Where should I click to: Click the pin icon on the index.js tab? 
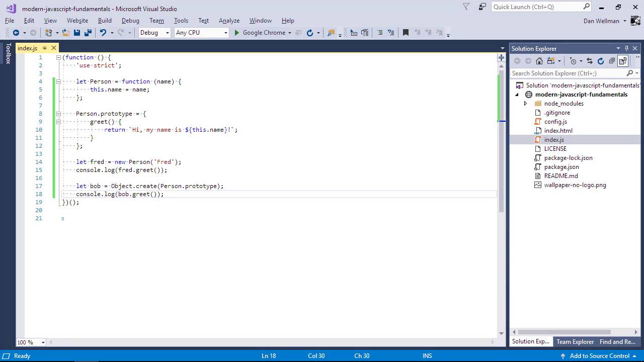[44, 48]
